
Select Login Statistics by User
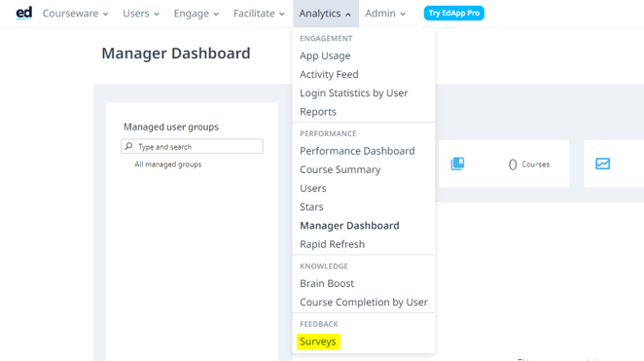click(354, 92)
